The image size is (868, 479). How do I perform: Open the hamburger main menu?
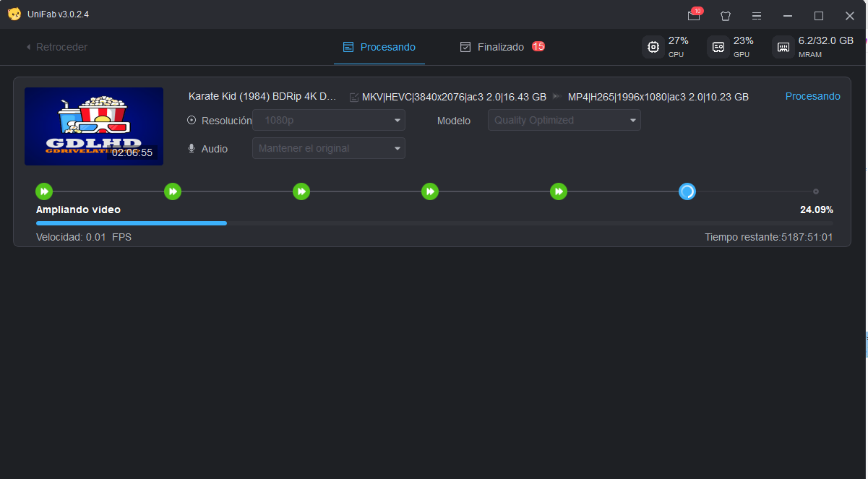click(x=757, y=15)
